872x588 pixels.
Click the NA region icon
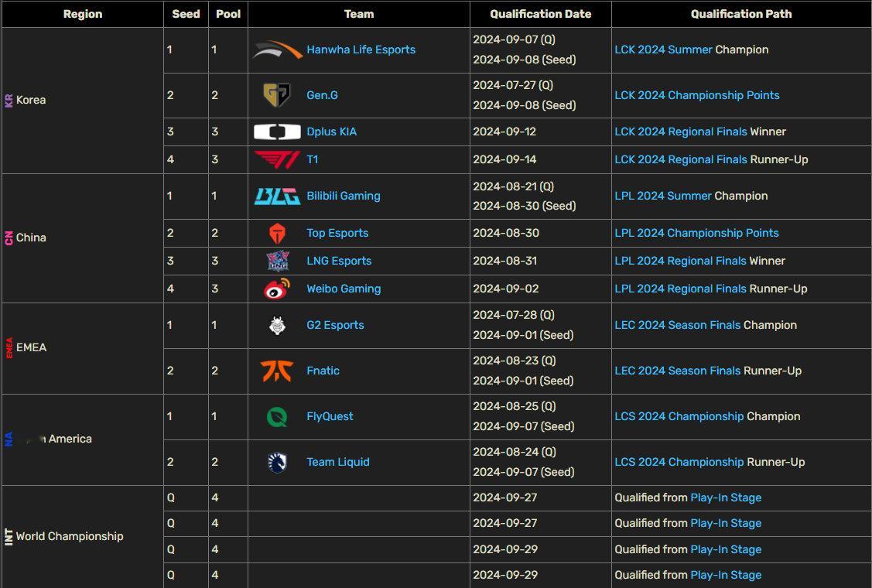pyautogui.click(x=9, y=439)
